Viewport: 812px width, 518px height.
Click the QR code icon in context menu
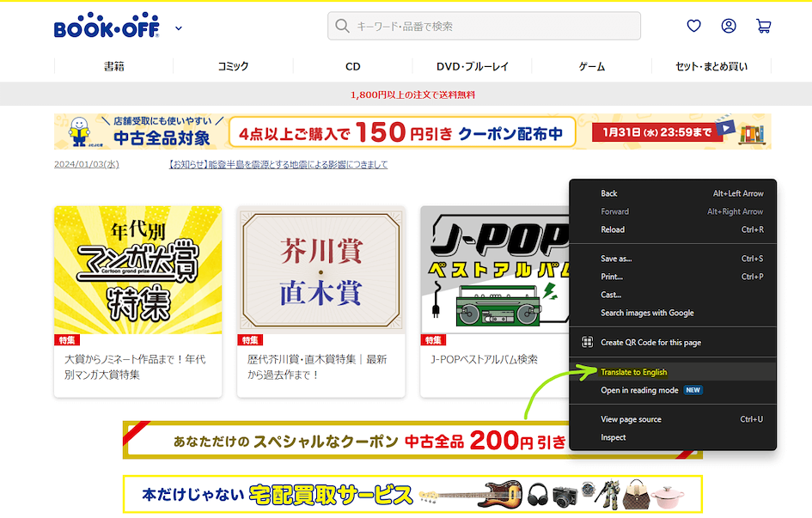pyautogui.click(x=587, y=342)
